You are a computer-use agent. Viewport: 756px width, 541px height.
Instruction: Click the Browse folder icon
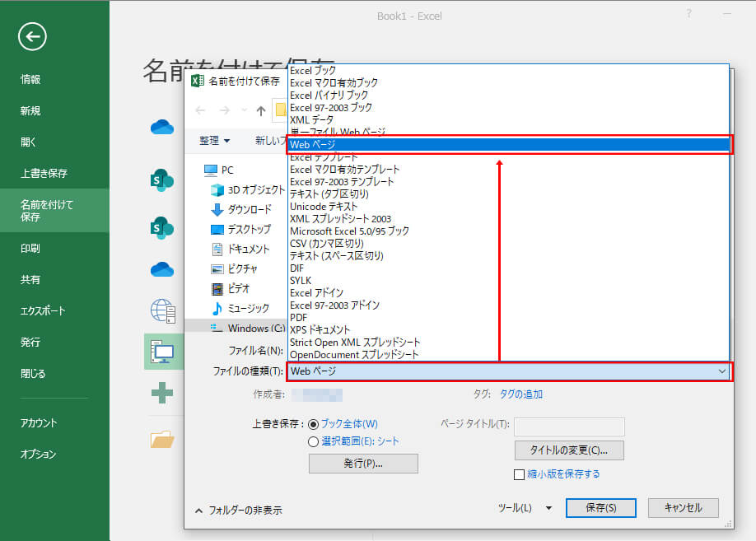(x=162, y=439)
